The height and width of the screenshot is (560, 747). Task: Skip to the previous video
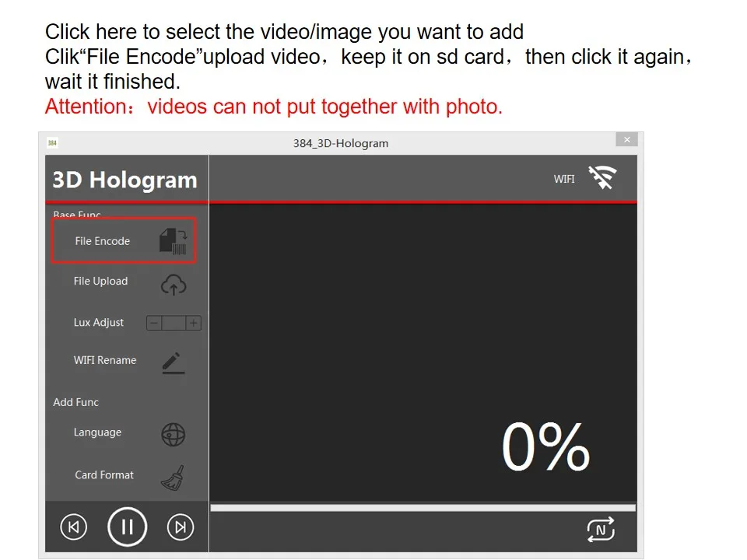pos(73,527)
